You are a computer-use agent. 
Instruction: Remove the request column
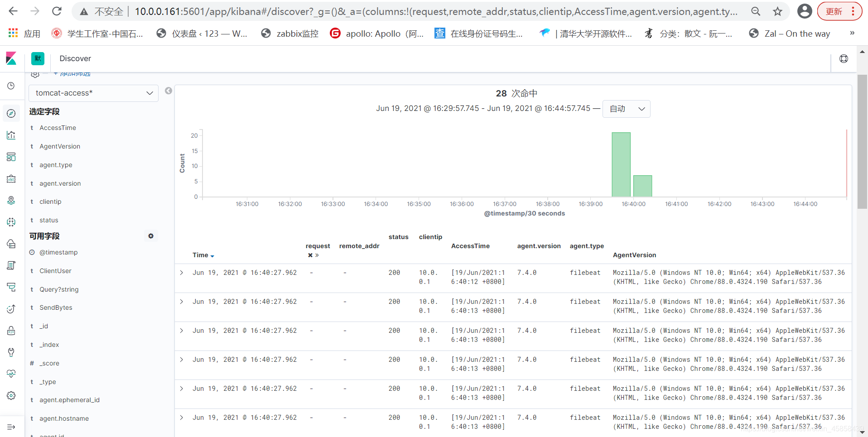pos(310,255)
